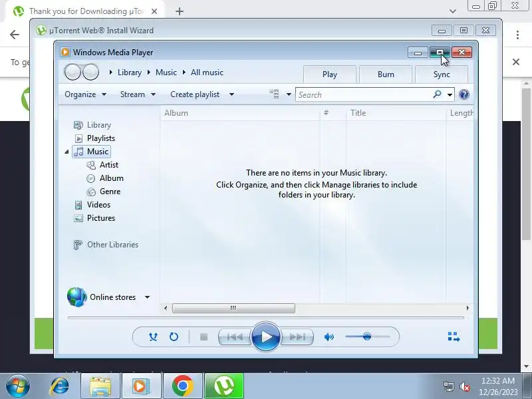Click the Back navigation button in Media Player
This screenshot has height=399, width=532.
72,72
